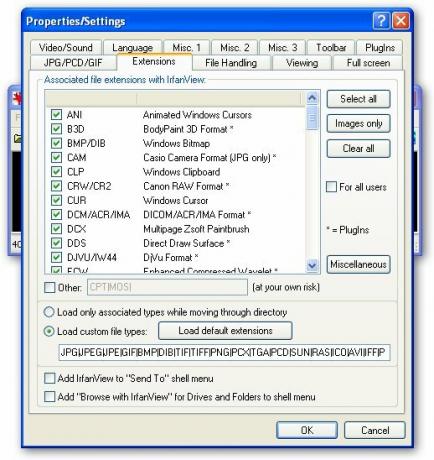The width and height of the screenshot is (434, 460).
Task: Toggle the CRW/CR2 Canon RAW checkbox
Action: coord(56,186)
